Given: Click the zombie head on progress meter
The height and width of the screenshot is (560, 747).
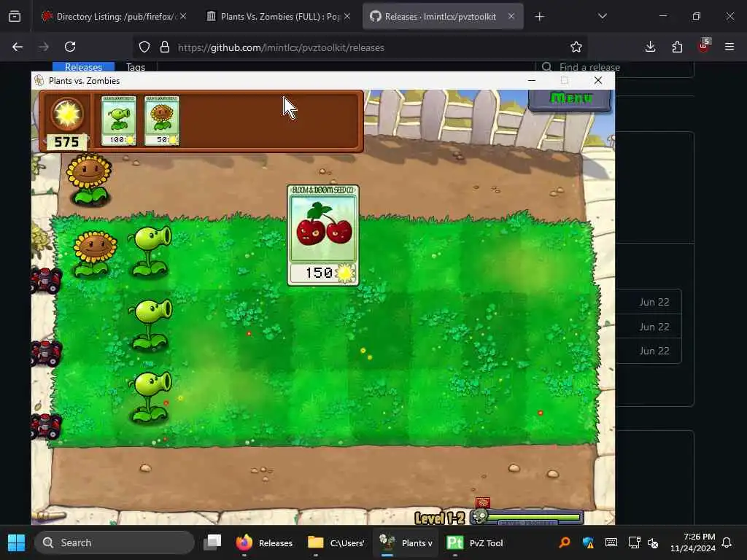Looking at the screenshot, I should 480,517.
